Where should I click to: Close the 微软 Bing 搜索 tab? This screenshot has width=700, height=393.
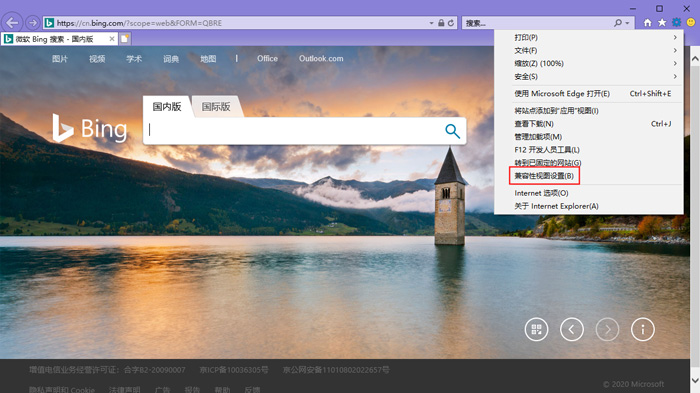[x=112, y=39]
